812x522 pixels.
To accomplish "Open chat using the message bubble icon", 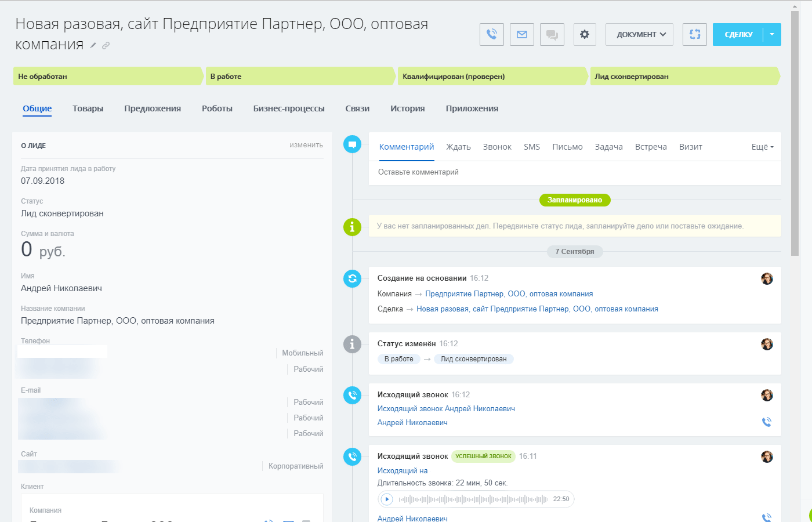I will (x=552, y=34).
